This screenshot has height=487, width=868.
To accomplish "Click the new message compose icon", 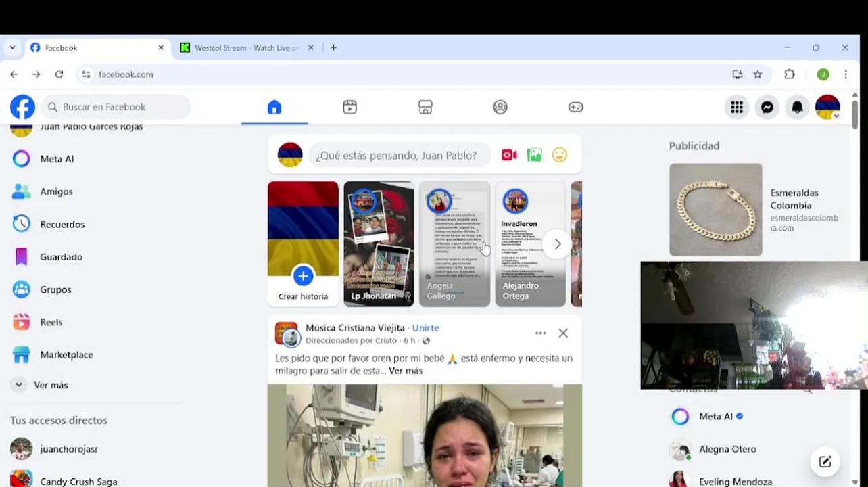I will (x=825, y=462).
